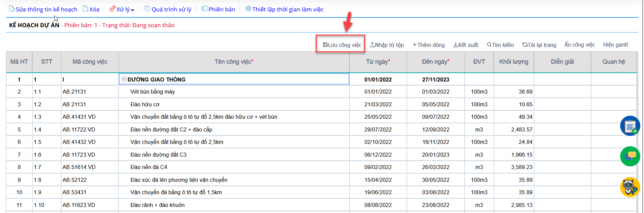The image size is (644, 213).
Task: Click Sửa thông tin kế hoạch
Action: (43, 9)
